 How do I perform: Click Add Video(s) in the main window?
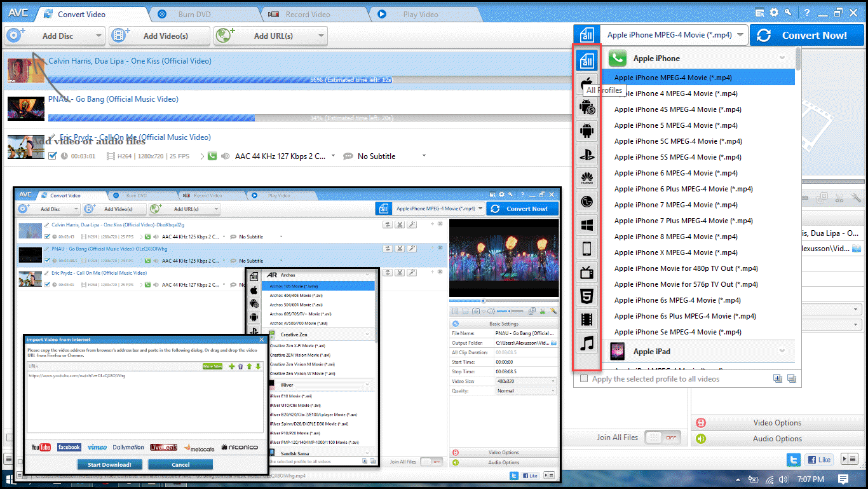(x=159, y=36)
